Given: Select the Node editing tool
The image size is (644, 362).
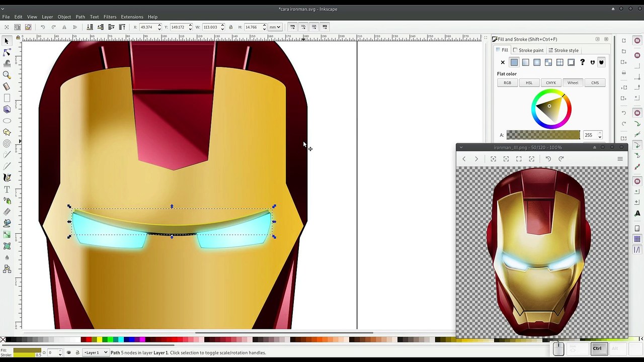Looking at the screenshot, I should click(7, 52).
